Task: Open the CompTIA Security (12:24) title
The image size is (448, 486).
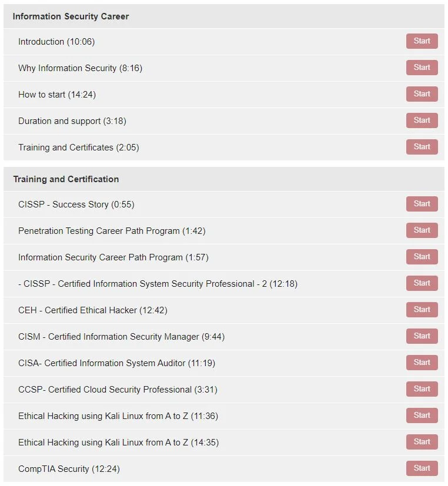Action: 69,468
